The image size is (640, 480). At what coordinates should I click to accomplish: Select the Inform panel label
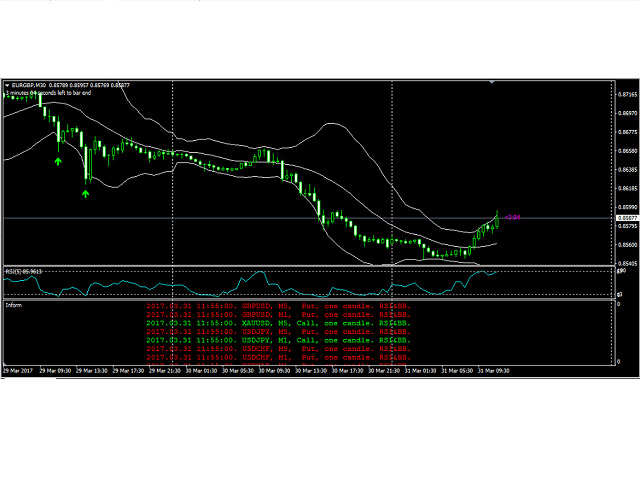point(15,304)
